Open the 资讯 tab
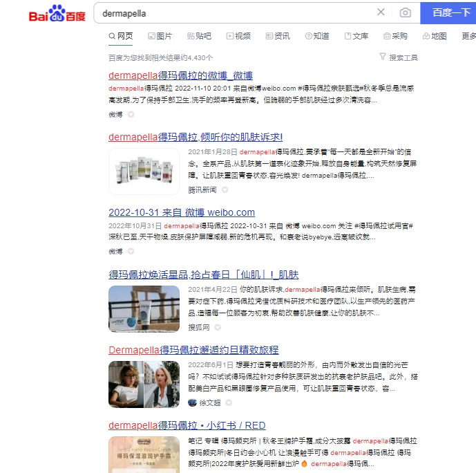 coord(278,36)
